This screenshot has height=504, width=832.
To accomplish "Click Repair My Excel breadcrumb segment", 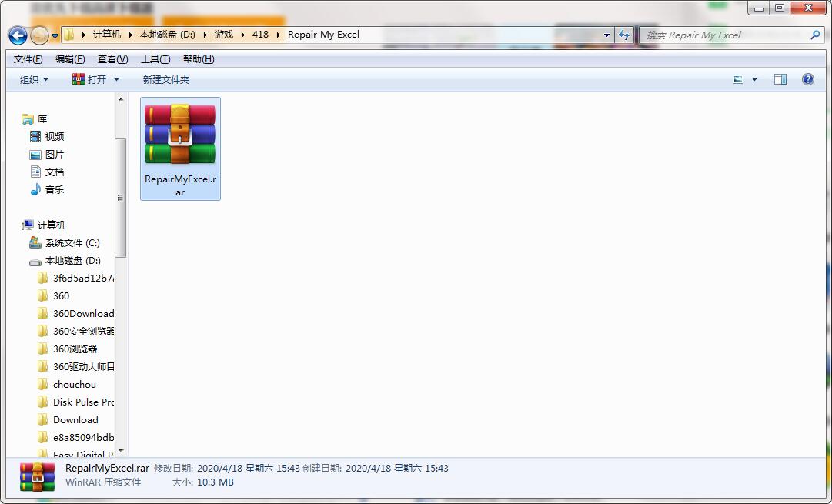I will (323, 35).
